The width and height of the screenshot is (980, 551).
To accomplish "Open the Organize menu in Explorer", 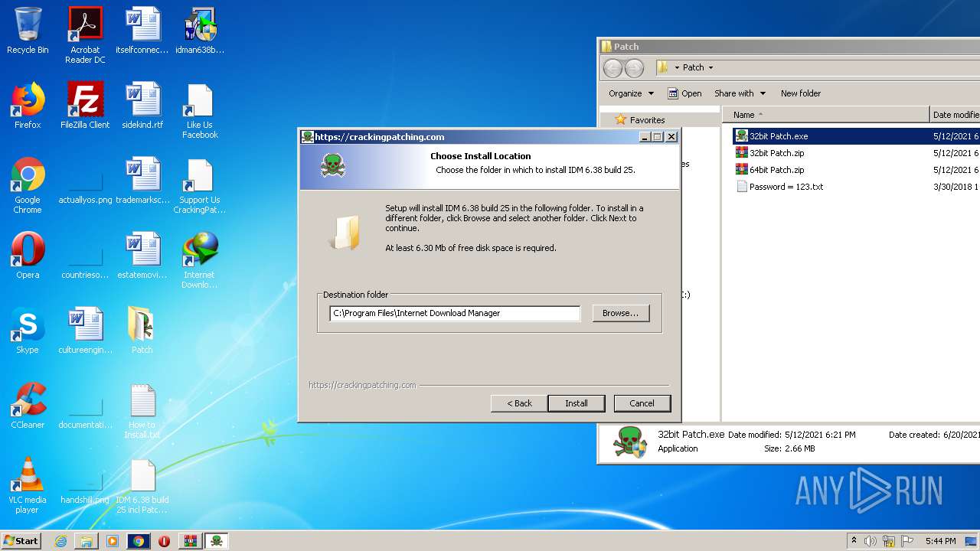I will 632,93.
